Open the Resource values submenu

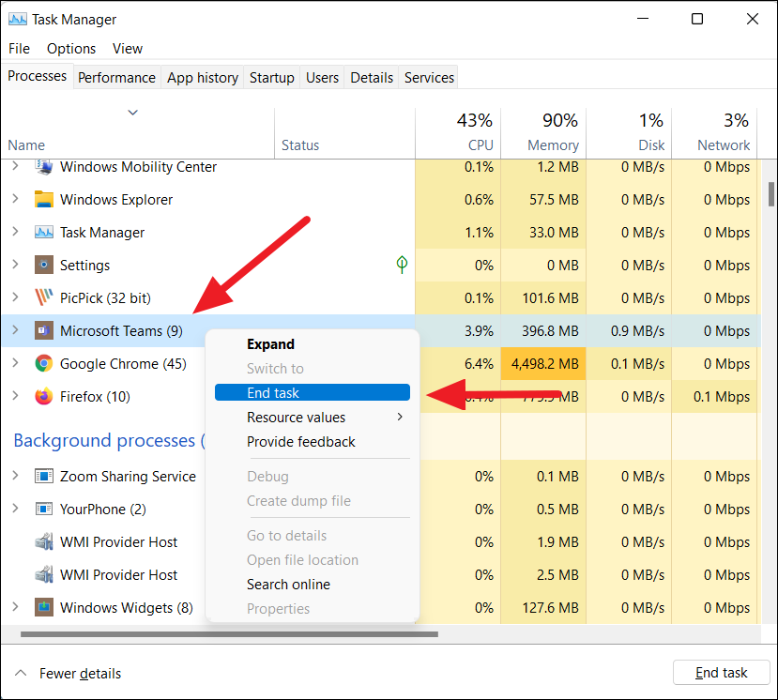coord(313,418)
